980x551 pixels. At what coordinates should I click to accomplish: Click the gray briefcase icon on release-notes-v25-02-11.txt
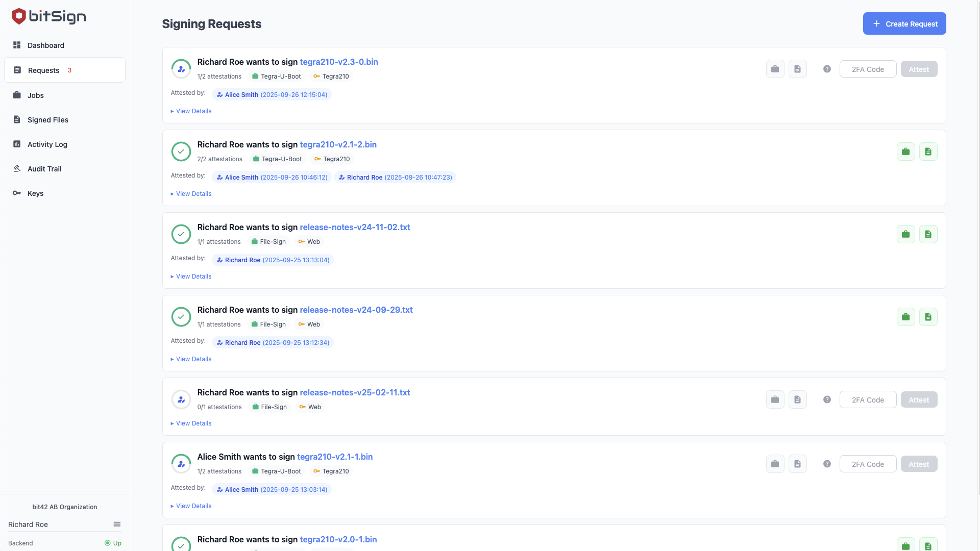click(x=775, y=399)
